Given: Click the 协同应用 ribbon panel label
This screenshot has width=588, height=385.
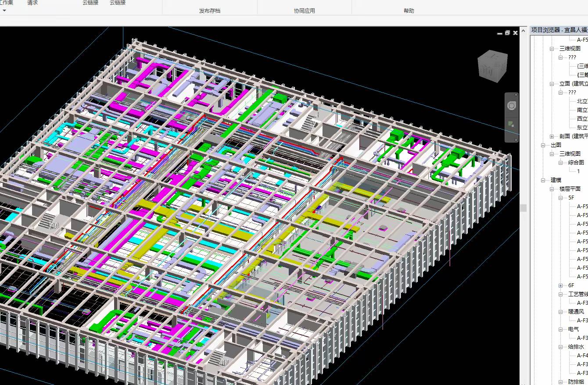Looking at the screenshot, I should point(305,11).
